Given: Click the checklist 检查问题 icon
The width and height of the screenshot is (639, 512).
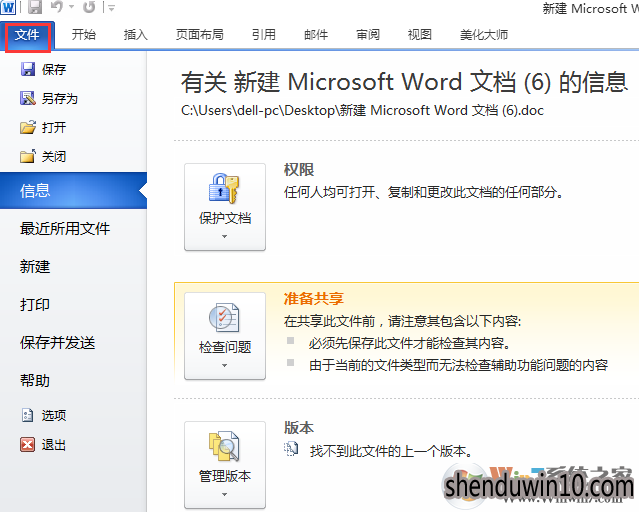Looking at the screenshot, I should [x=224, y=317].
